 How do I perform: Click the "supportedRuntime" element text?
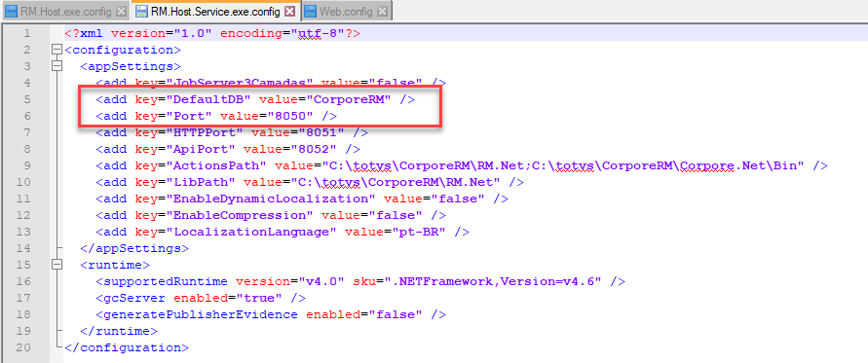(166, 281)
